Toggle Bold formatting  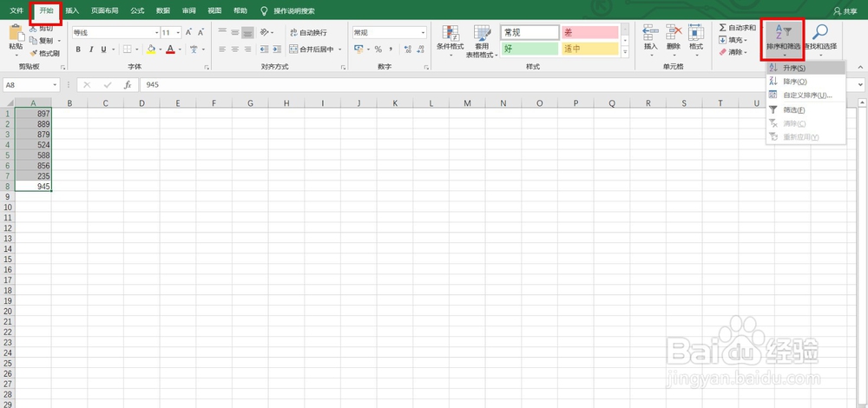pyautogui.click(x=78, y=49)
